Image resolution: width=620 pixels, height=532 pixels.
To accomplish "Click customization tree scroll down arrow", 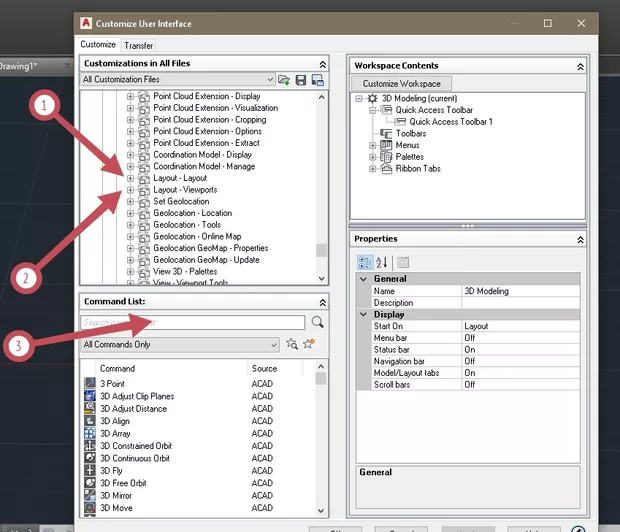I will point(321,278).
